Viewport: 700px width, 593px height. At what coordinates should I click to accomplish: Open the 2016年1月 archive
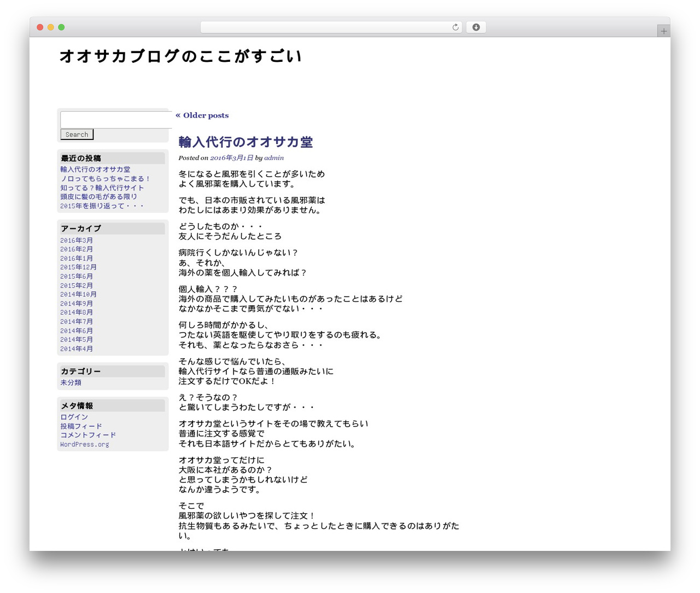pos(77,259)
